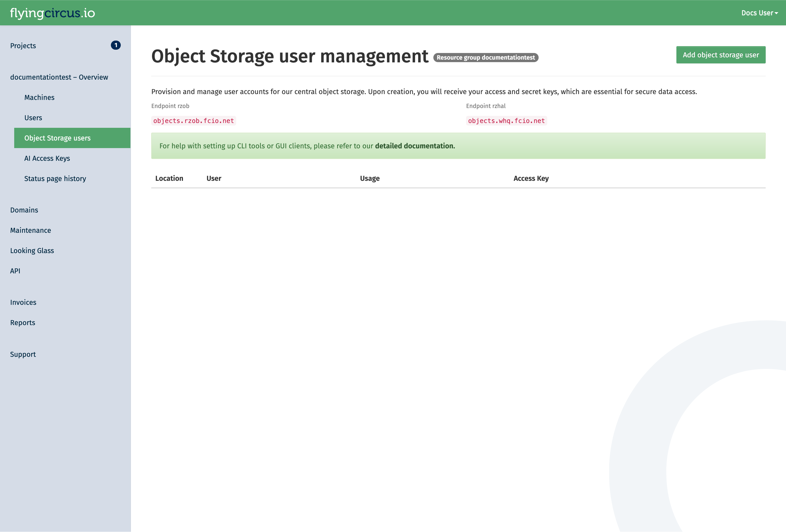Click the flyingcircus.io logo
This screenshot has height=532, width=786.
(53, 13)
